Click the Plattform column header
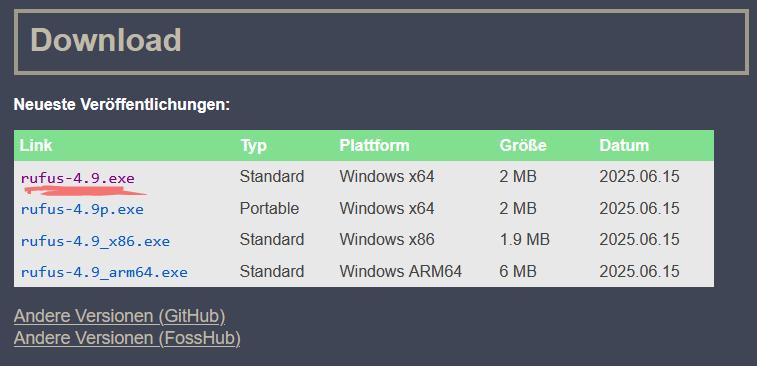Image resolution: width=757 pixels, height=366 pixels. click(x=374, y=145)
